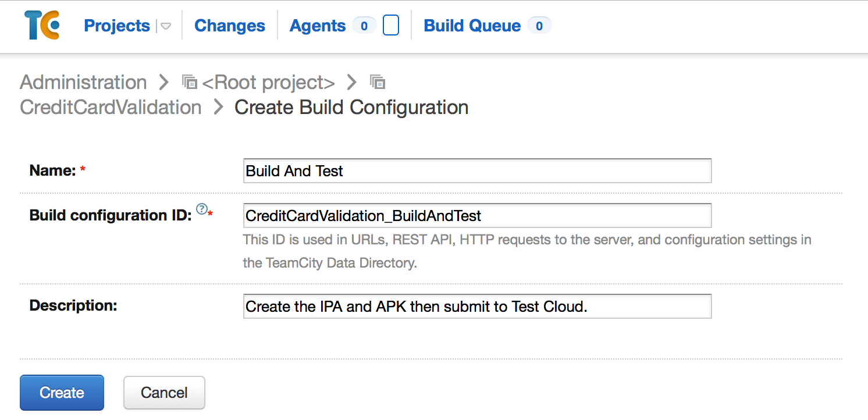
Task: Click the Cancel button
Action: tap(164, 393)
